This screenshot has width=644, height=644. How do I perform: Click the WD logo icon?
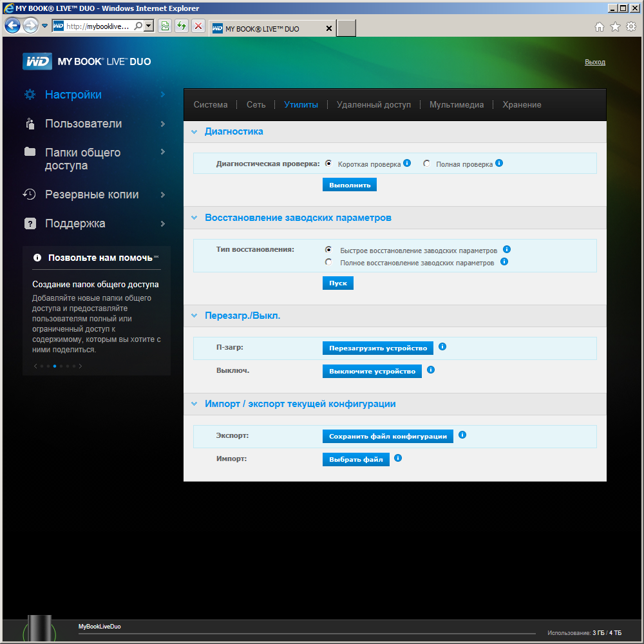(x=37, y=62)
